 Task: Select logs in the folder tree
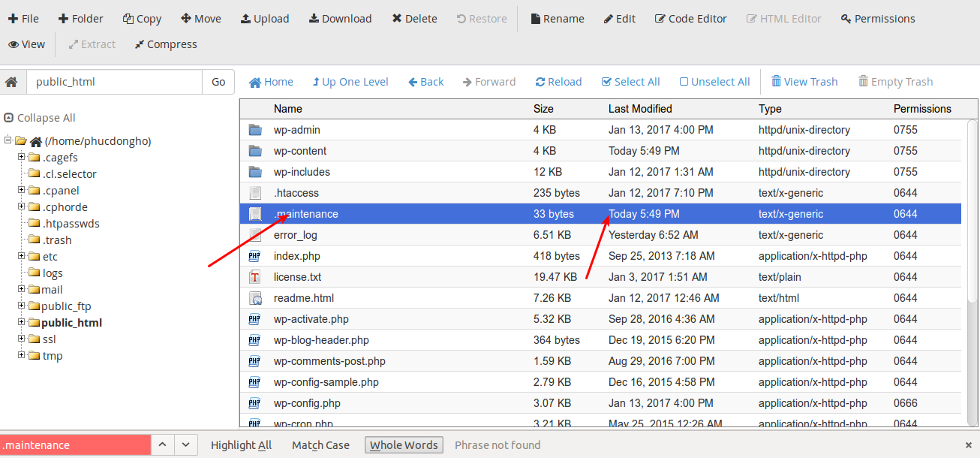click(x=53, y=273)
